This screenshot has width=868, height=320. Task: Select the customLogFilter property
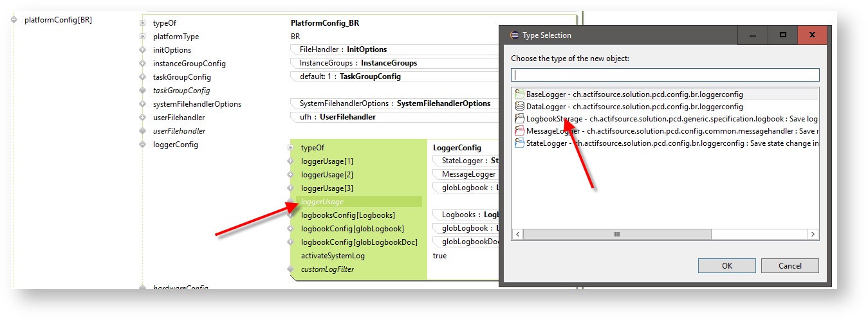tap(327, 269)
